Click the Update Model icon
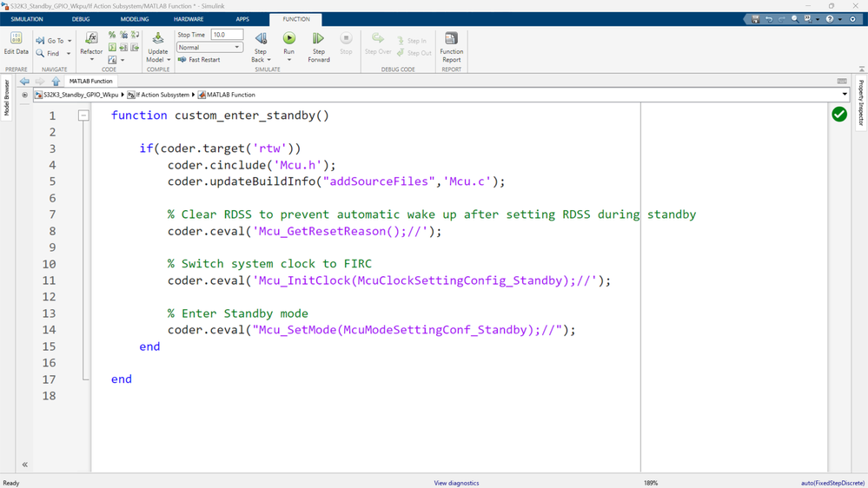Viewport: 868px width, 488px height. point(158,38)
